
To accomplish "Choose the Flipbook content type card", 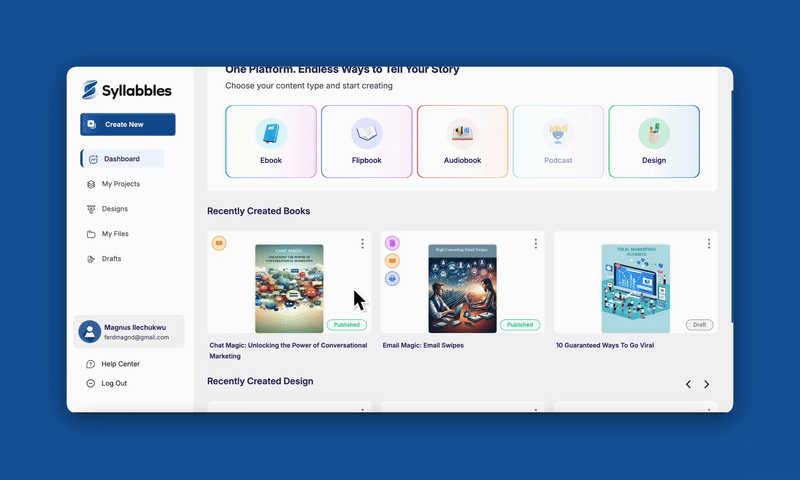I will [366, 141].
